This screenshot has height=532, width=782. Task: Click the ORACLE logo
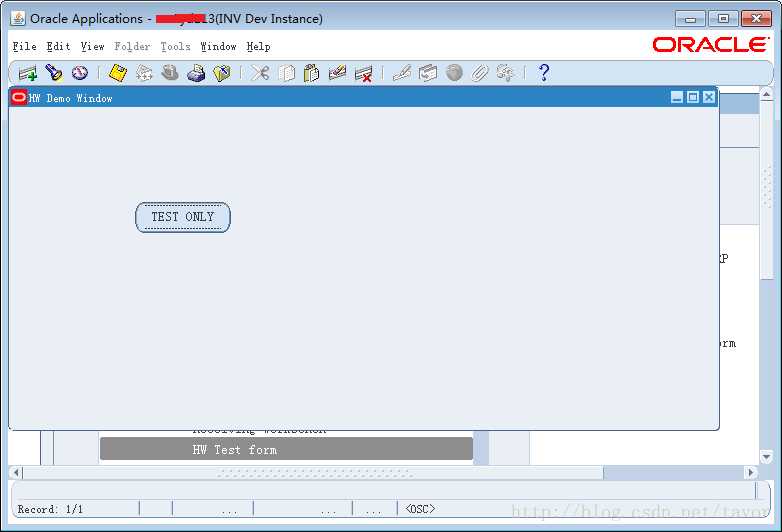[x=710, y=45]
